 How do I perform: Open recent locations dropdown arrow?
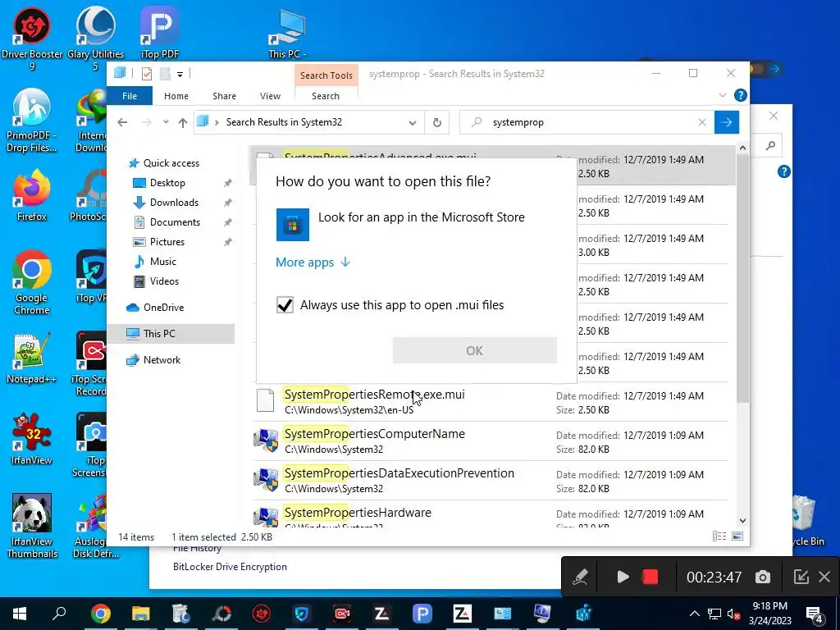click(x=166, y=122)
